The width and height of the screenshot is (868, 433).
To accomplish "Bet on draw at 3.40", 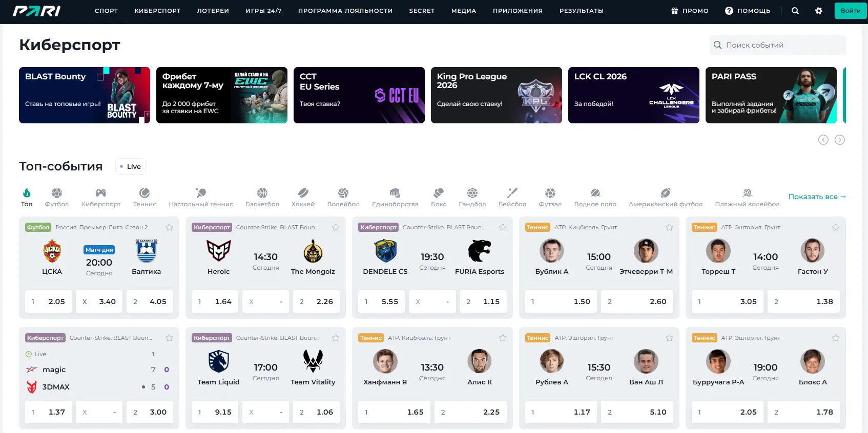I will point(99,301).
